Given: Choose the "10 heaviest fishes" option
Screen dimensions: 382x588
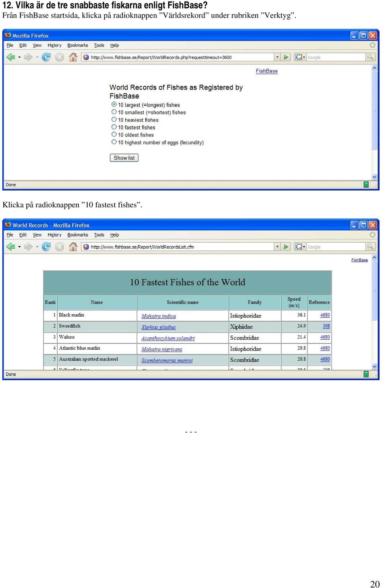Looking at the screenshot, I should (x=114, y=120).
